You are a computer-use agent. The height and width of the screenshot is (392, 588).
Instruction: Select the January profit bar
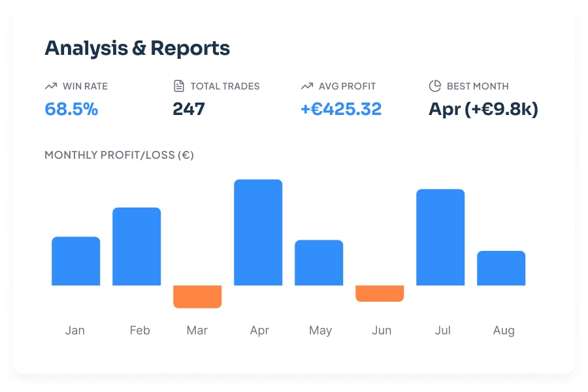(x=75, y=261)
